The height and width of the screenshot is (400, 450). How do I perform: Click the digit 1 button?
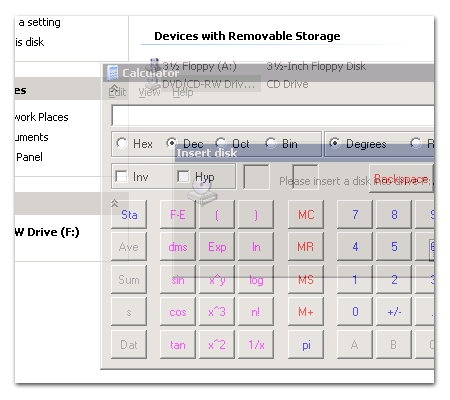tap(355, 279)
